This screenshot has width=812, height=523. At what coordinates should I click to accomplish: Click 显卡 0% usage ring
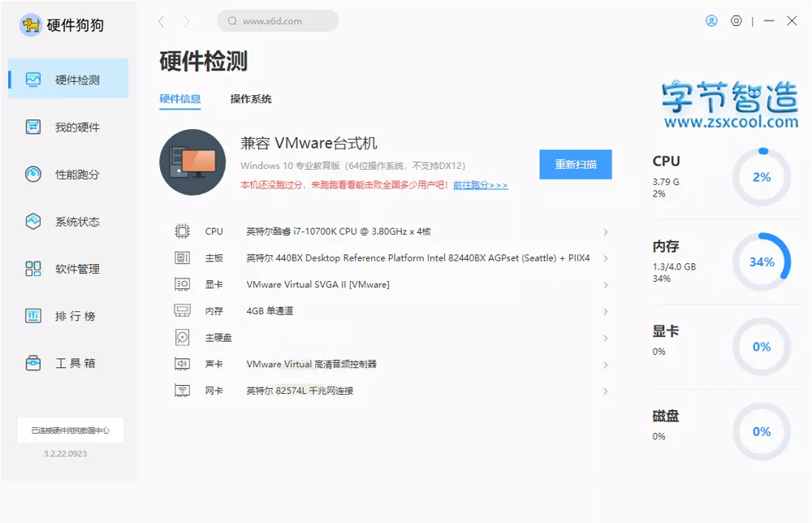(762, 347)
